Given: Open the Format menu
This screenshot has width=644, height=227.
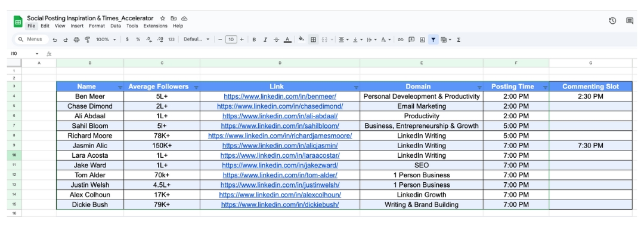Looking at the screenshot, I should 97,26.
